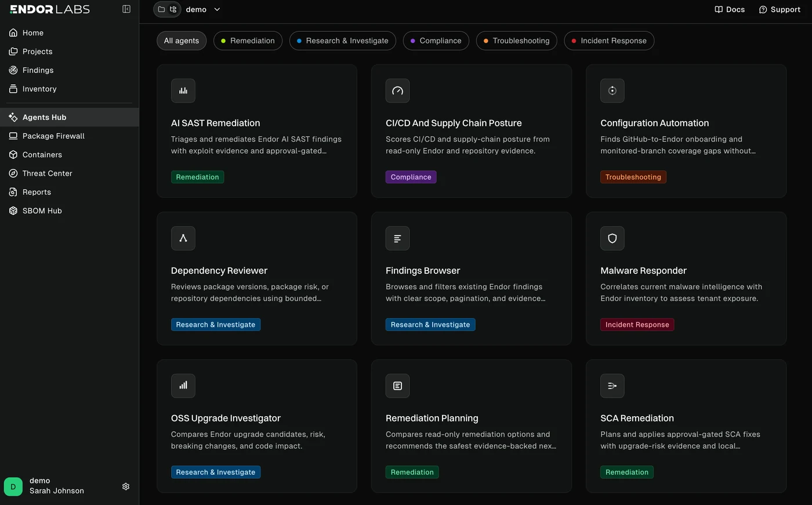Filter agents by Incident Response
Viewport: 812px width, 505px height.
click(x=609, y=41)
